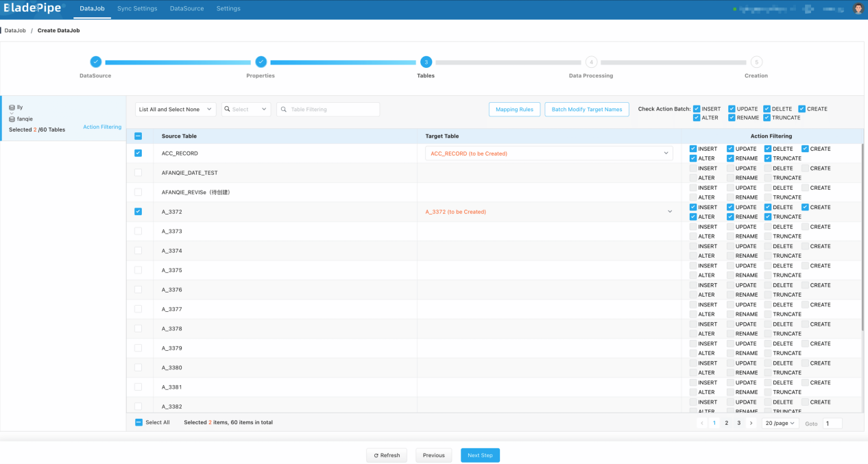Click the DataSource step checkmark circle
868x464 pixels.
[96, 62]
